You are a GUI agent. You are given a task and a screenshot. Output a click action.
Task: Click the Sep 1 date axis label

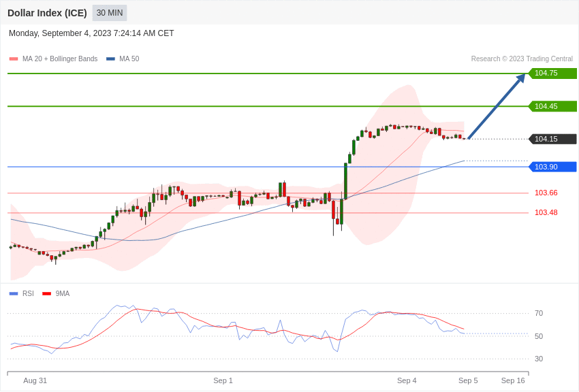pyautogui.click(x=223, y=380)
